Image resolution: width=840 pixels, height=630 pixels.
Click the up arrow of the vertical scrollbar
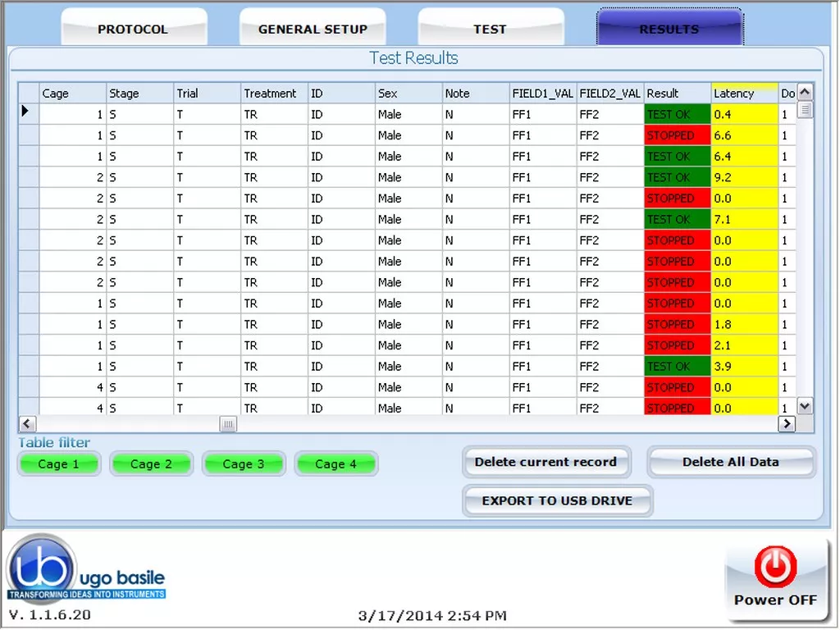tap(805, 92)
